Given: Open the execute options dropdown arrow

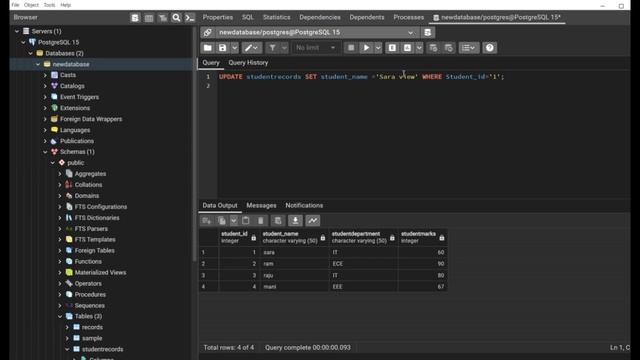Looking at the screenshot, I should [378, 48].
